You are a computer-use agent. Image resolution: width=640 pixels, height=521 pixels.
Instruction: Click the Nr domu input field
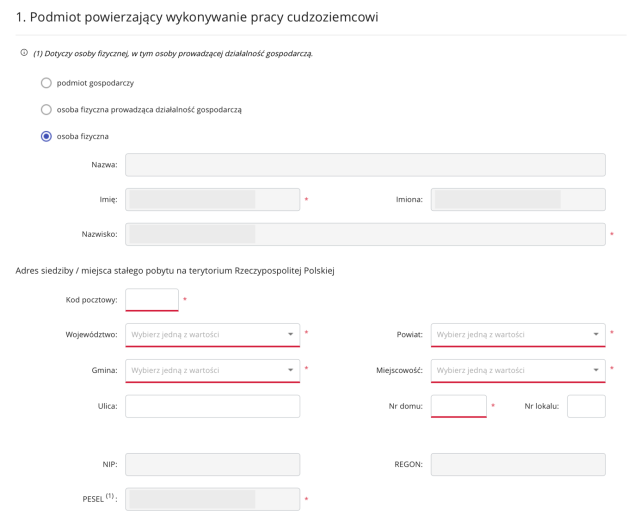[458, 406]
